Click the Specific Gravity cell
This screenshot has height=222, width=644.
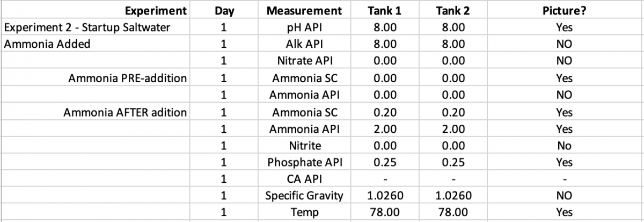click(x=304, y=196)
